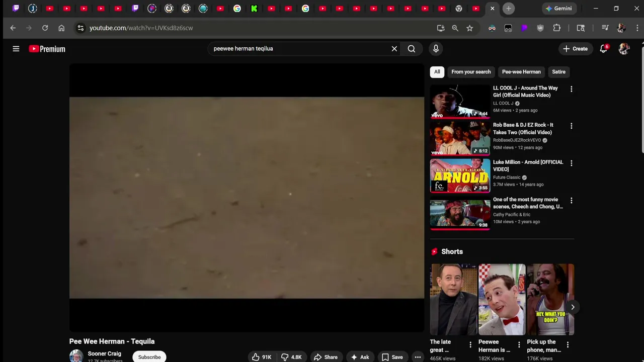Click the YouTube Premium logo
Screen dimensions: 644x362
tap(47, 49)
